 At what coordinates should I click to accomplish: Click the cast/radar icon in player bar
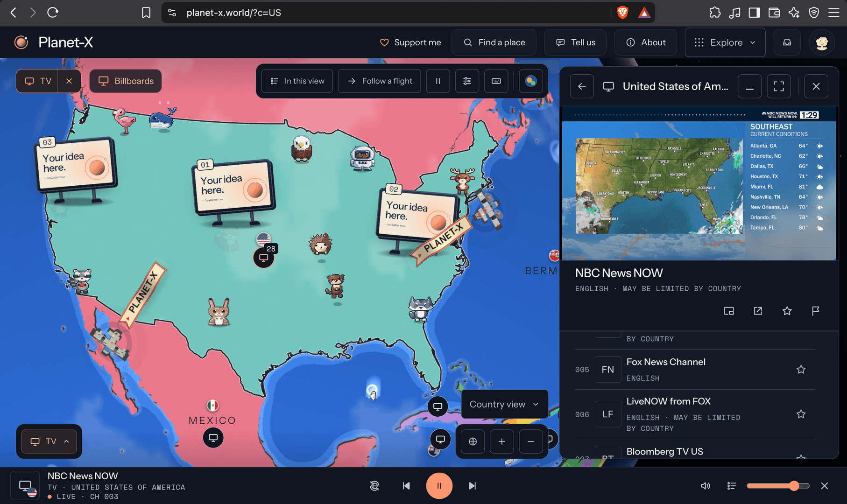(x=374, y=486)
